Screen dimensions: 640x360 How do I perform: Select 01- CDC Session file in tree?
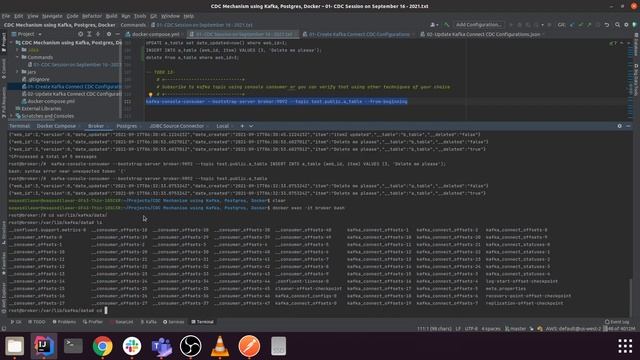tap(74, 64)
